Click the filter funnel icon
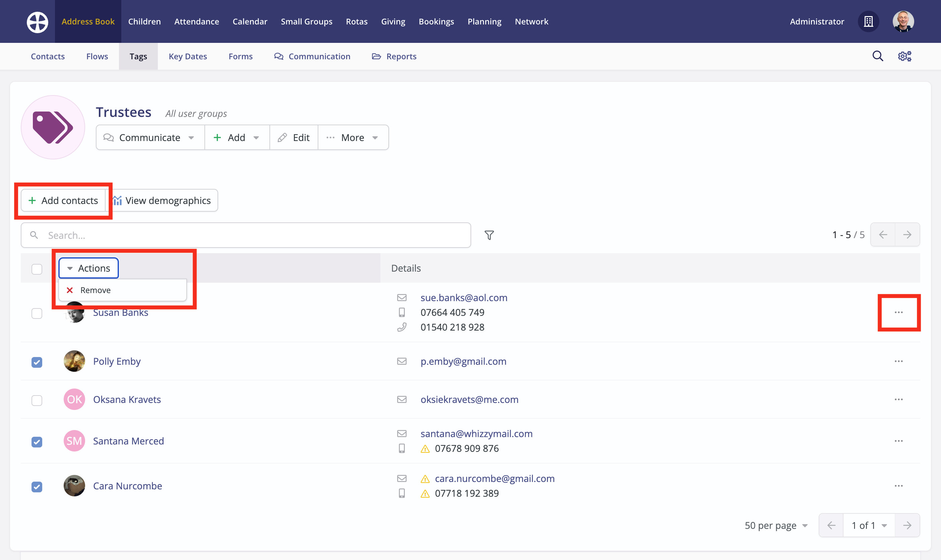Image resolution: width=941 pixels, height=560 pixels. [x=489, y=235]
